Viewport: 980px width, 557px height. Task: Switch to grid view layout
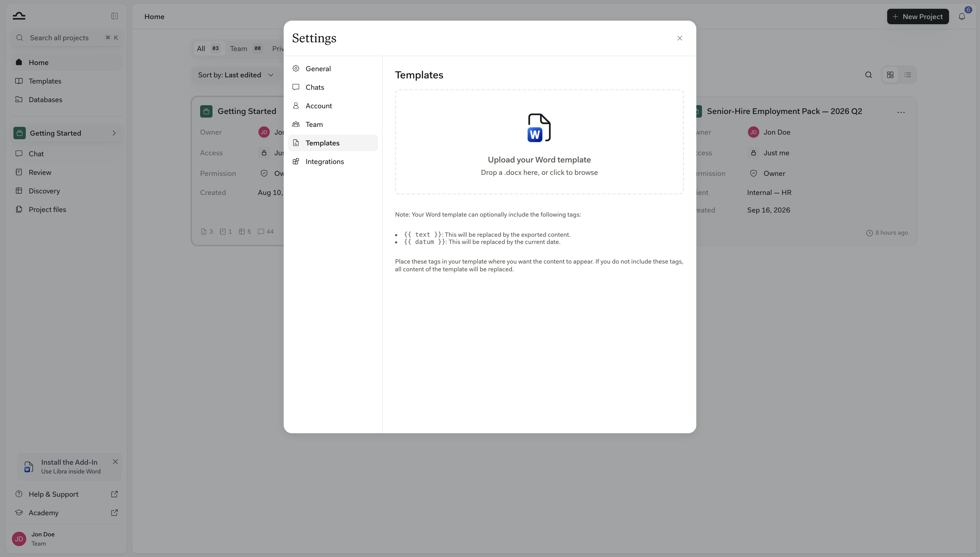pos(890,75)
